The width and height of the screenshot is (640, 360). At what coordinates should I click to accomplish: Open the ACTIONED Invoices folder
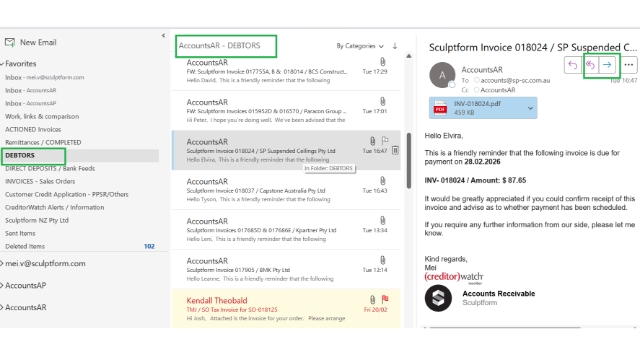tap(33, 129)
